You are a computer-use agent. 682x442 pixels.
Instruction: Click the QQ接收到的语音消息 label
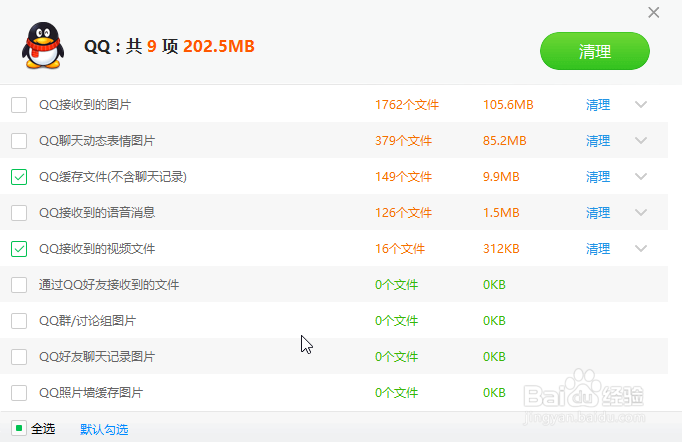tap(97, 213)
